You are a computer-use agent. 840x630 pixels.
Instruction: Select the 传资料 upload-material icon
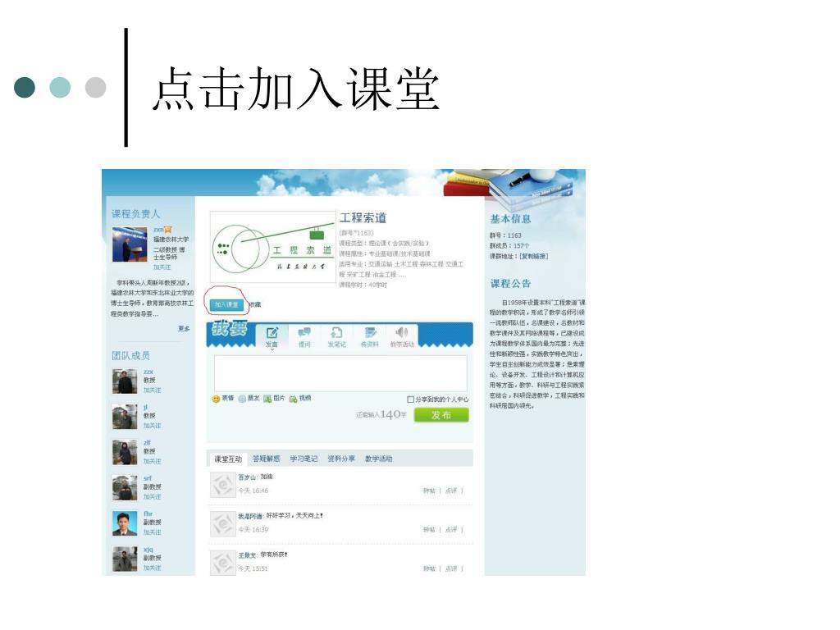pyautogui.click(x=370, y=337)
